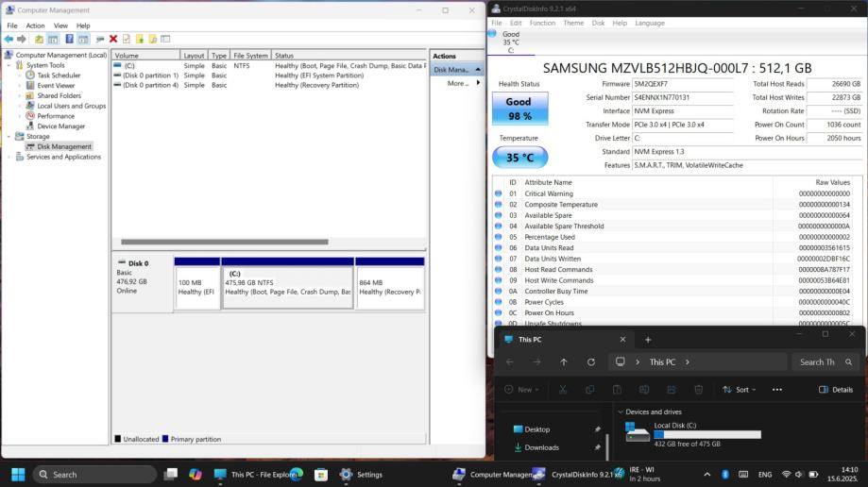Go up one level in File Explorer

click(564, 361)
